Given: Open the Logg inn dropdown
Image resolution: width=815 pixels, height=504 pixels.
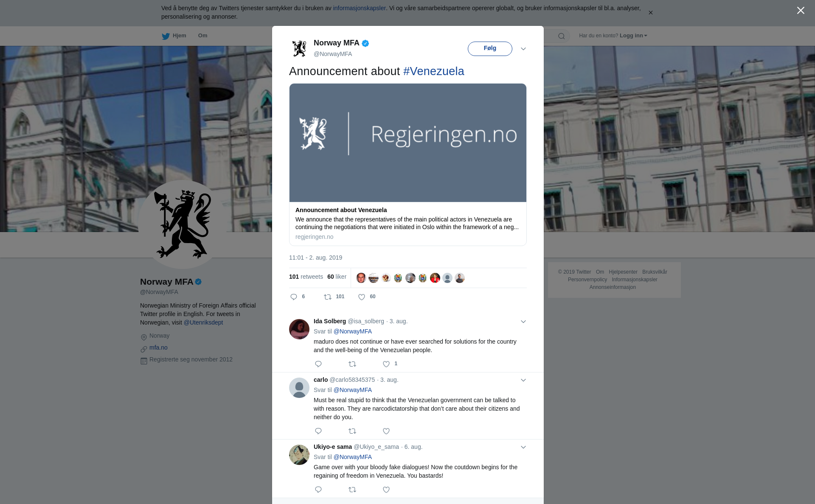Looking at the screenshot, I should coord(633,36).
